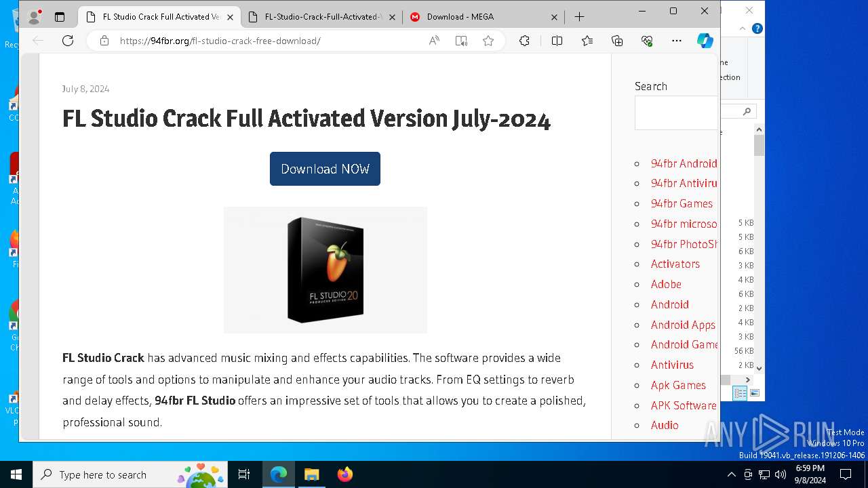Click Explorer horizontal scrollbar right arrow

[x=748, y=380]
